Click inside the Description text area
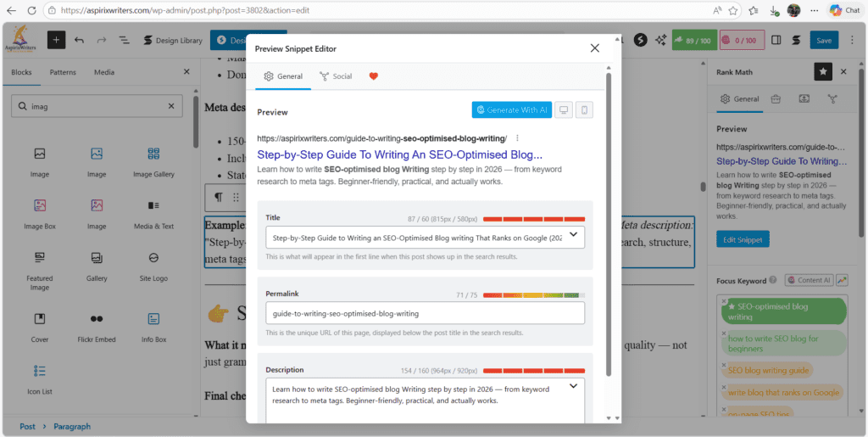 (x=426, y=401)
